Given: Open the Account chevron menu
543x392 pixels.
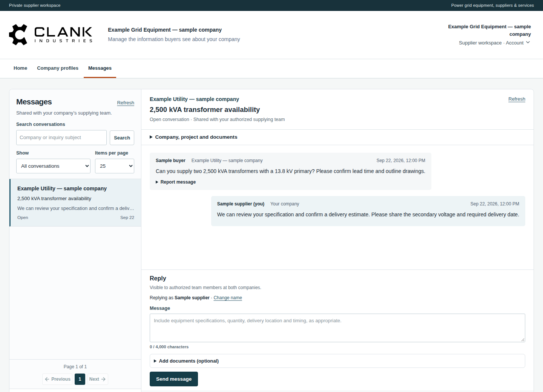Looking at the screenshot, I should point(528,43).
